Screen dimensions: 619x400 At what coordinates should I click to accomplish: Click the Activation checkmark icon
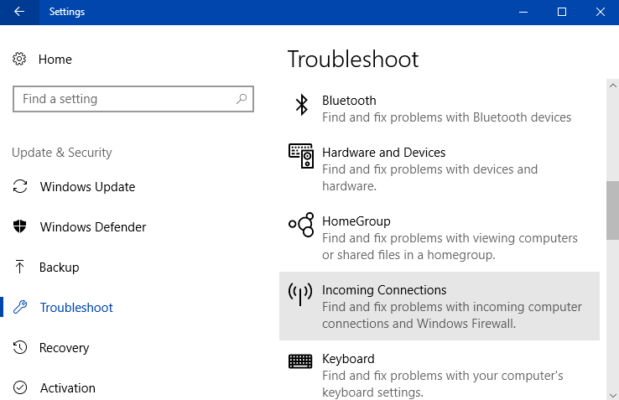coord(20,388)
